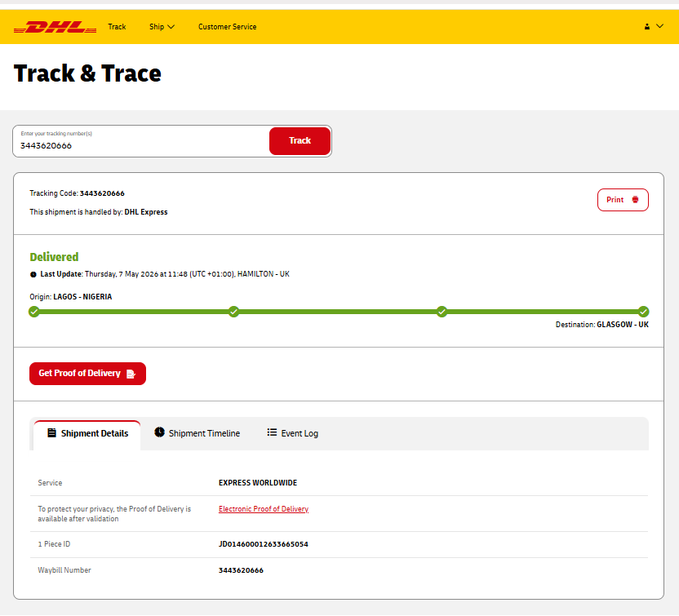Click the Event Log list icon
679x616 pixels.
click(x=272, y=432)
